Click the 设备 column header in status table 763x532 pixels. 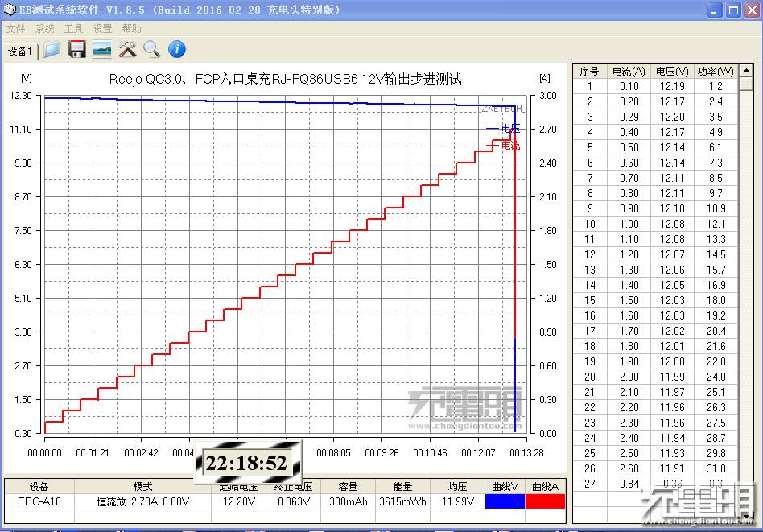[x=39, y=486]
